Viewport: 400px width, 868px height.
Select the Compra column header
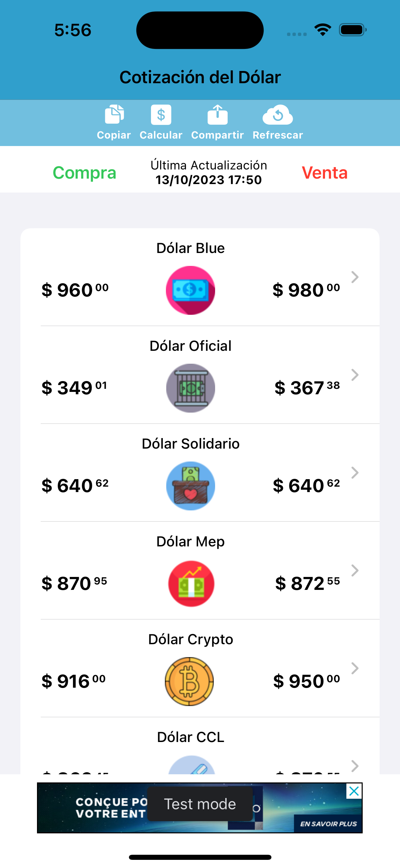(84, 173)
